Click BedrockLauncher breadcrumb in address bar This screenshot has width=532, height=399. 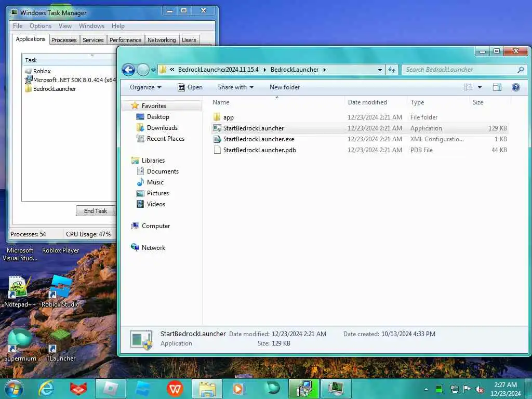[x=295, y=70]
